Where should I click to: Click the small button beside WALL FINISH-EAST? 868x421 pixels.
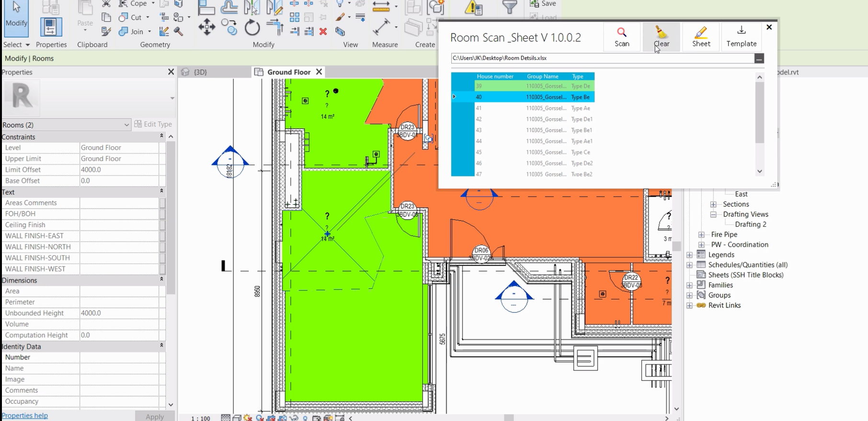point(162,236)
